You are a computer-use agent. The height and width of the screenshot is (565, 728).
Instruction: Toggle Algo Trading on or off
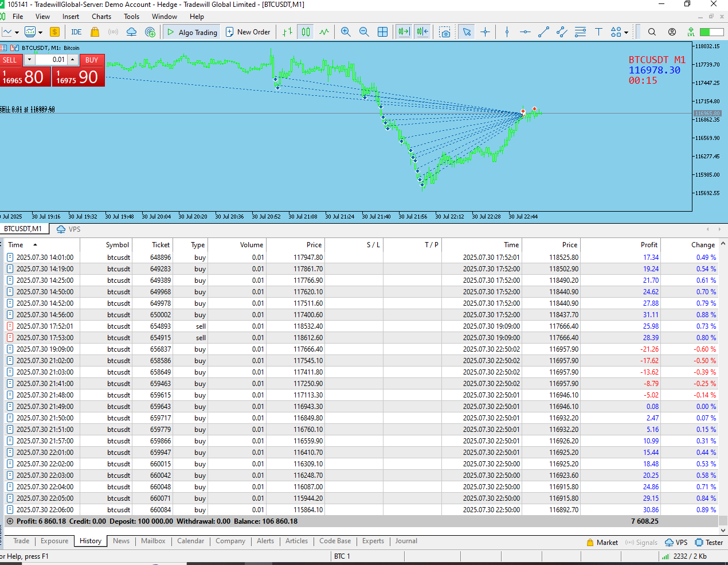(x=192, y=32)
